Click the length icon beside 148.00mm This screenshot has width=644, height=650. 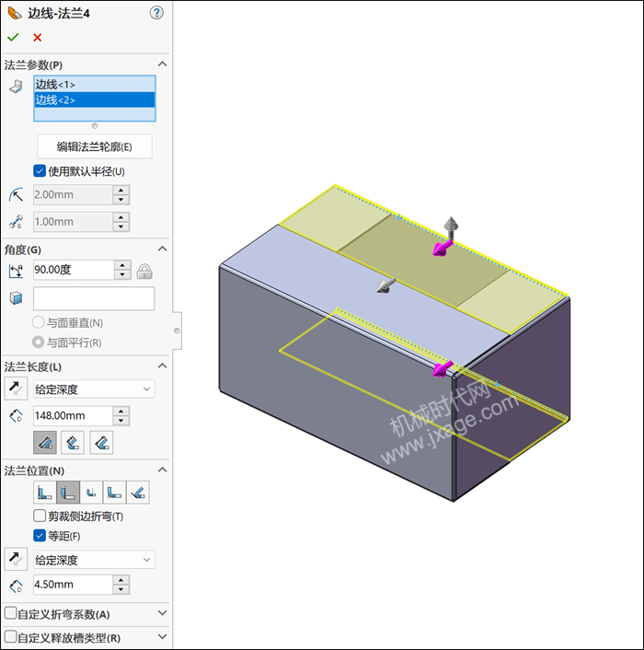17,416
